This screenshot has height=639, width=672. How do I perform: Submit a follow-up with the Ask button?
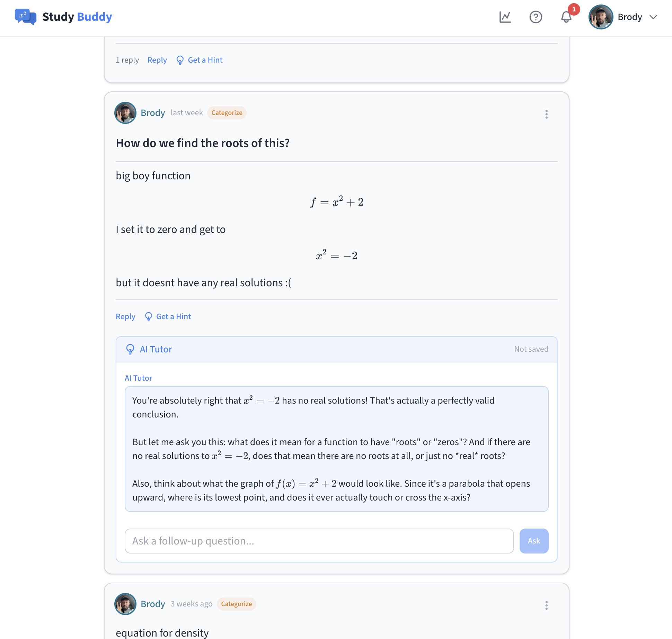coord(534,541)
